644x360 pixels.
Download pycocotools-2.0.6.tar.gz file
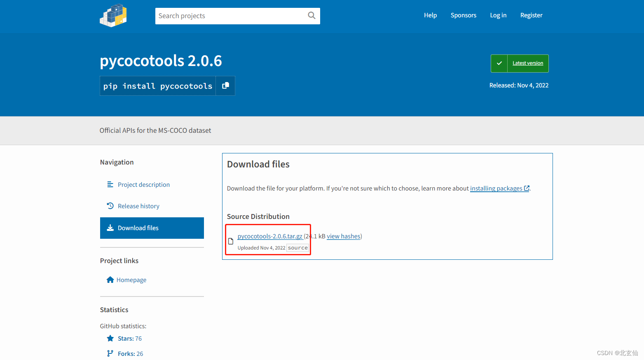[x=270, y=236]
